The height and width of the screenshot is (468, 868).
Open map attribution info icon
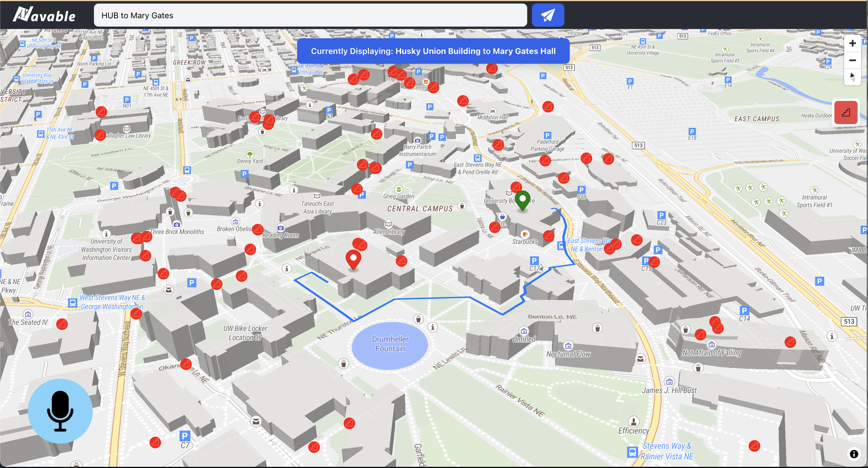[854, 454]
